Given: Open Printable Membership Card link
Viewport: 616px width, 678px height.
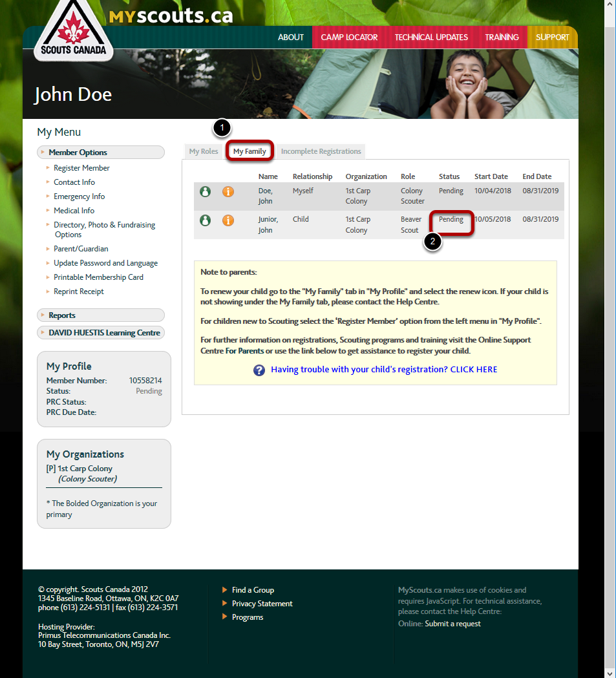Looking at the screenshot, I should (98, 277).
